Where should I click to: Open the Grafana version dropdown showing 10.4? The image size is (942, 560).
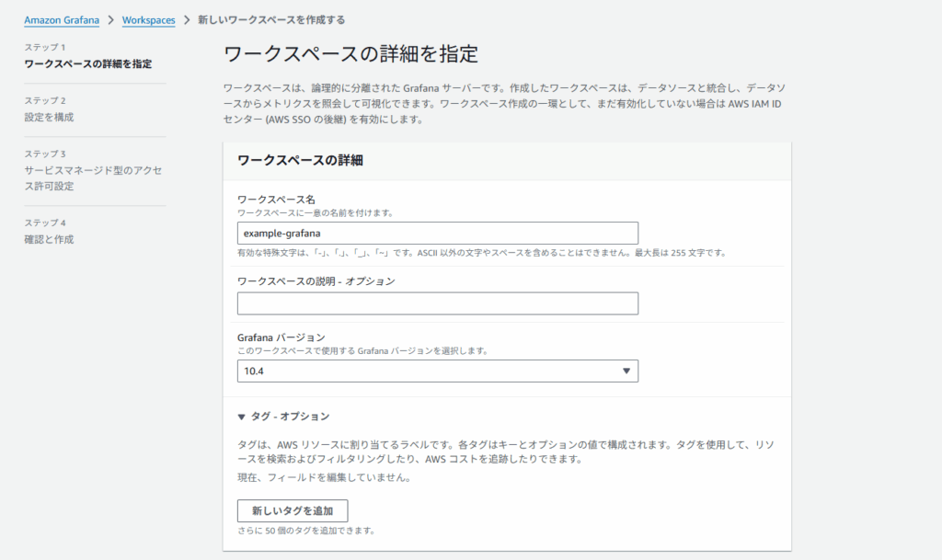coord(437,371)
